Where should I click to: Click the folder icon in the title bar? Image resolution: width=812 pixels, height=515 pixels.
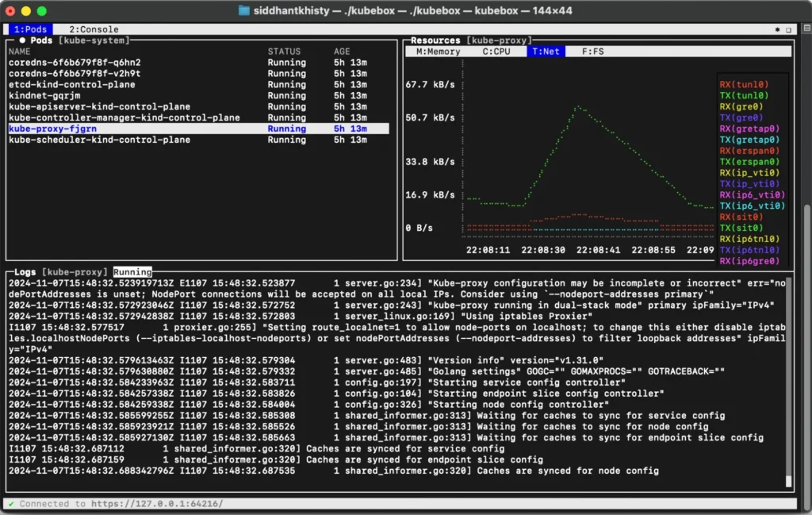[244, 10]
